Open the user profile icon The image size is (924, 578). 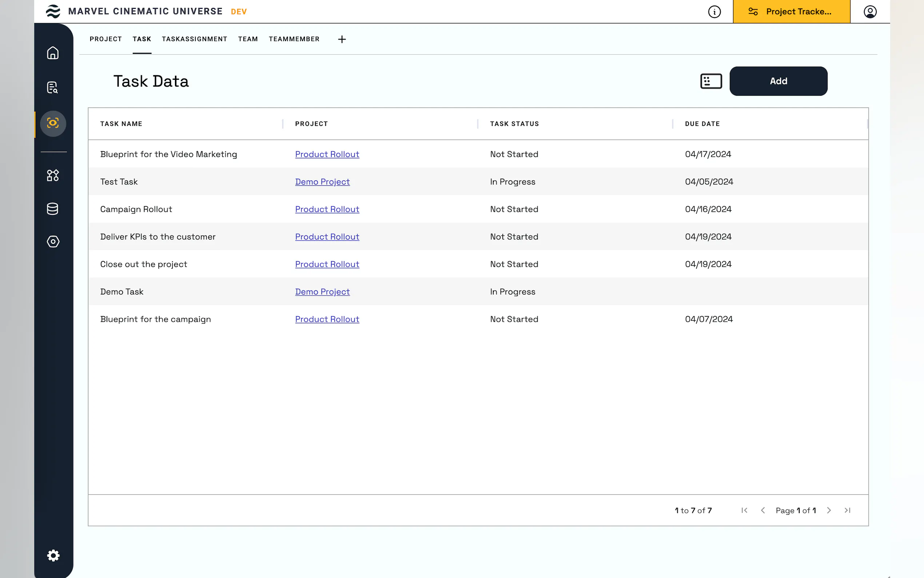coord(870,12)
